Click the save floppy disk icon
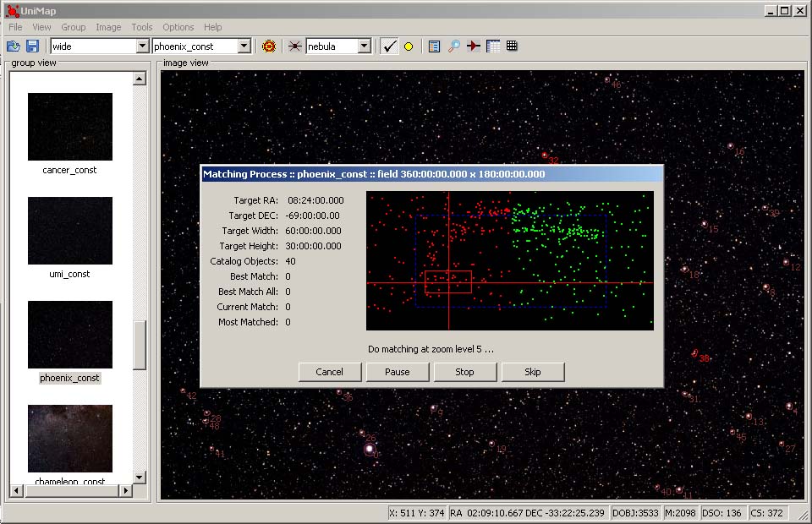 point(32,46)
